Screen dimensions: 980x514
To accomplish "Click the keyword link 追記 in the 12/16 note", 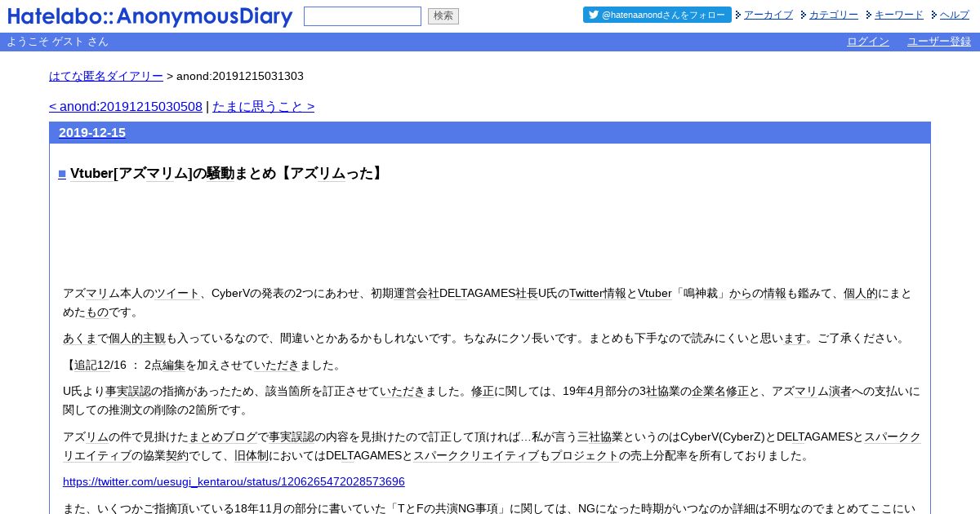I will pos(86,365).
